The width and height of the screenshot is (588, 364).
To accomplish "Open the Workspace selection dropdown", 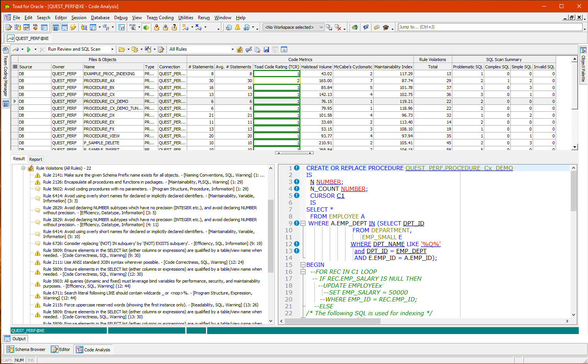I will point(321,27).
